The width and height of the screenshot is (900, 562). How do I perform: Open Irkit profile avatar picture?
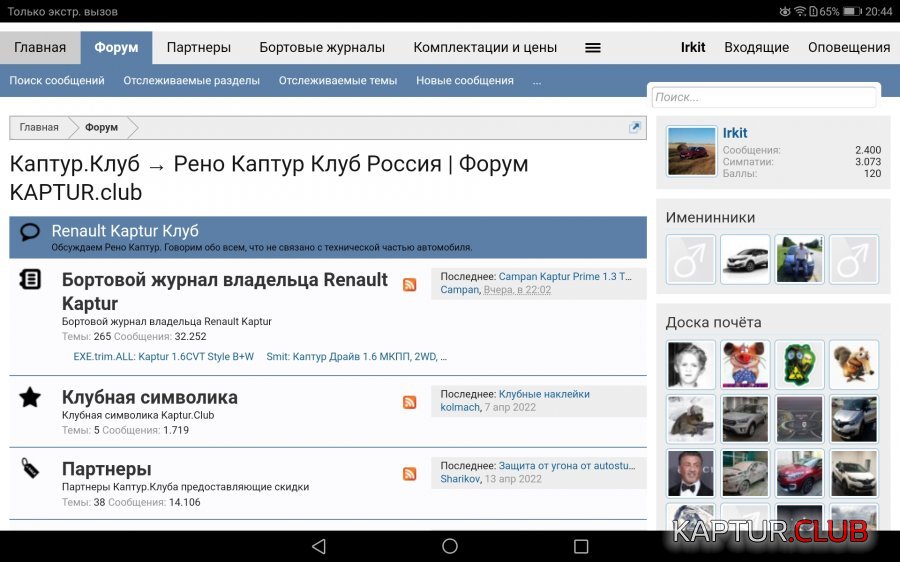(x=692, y=151)
